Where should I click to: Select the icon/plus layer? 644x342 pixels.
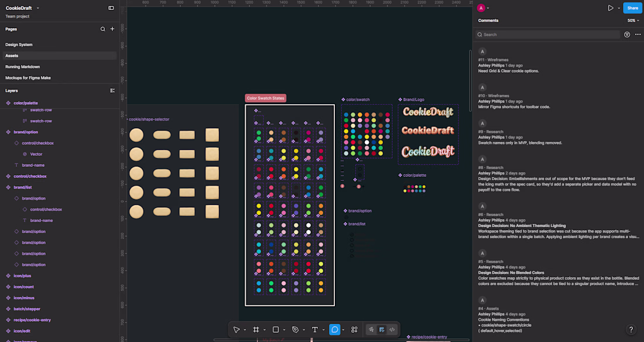coord(22,276)
